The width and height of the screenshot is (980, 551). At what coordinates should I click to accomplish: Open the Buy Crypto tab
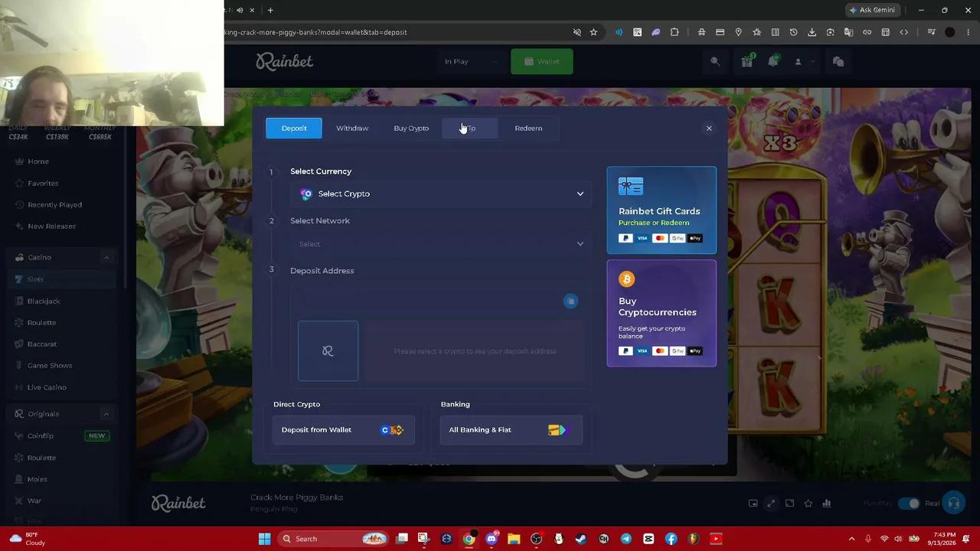click(x=411, y=128)
